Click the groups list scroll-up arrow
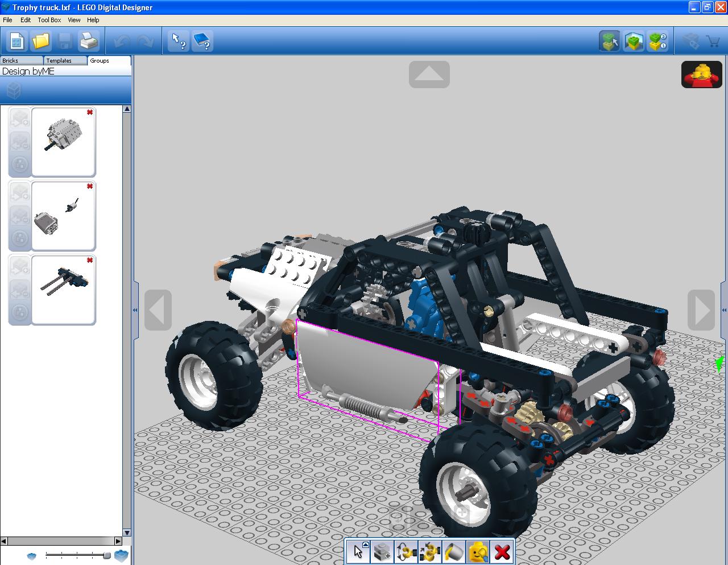The height and width of the screenshot is (565, 728). [x=127, y=109]
